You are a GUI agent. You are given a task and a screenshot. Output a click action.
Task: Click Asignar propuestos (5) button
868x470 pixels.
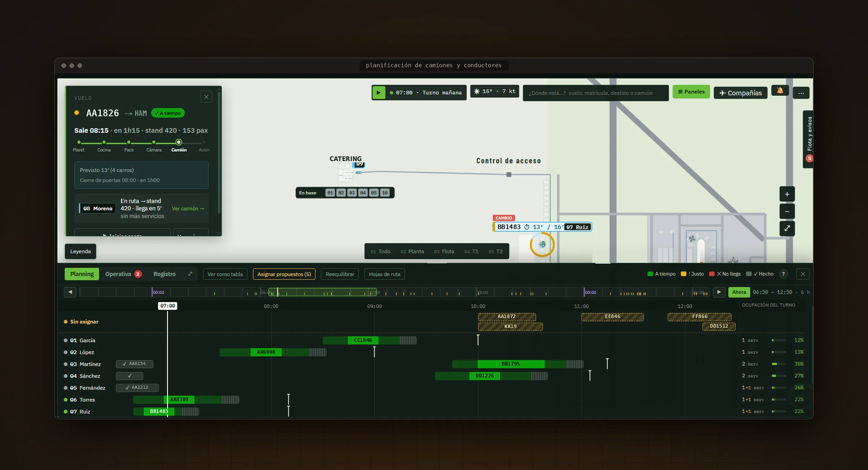pos(284,274)
